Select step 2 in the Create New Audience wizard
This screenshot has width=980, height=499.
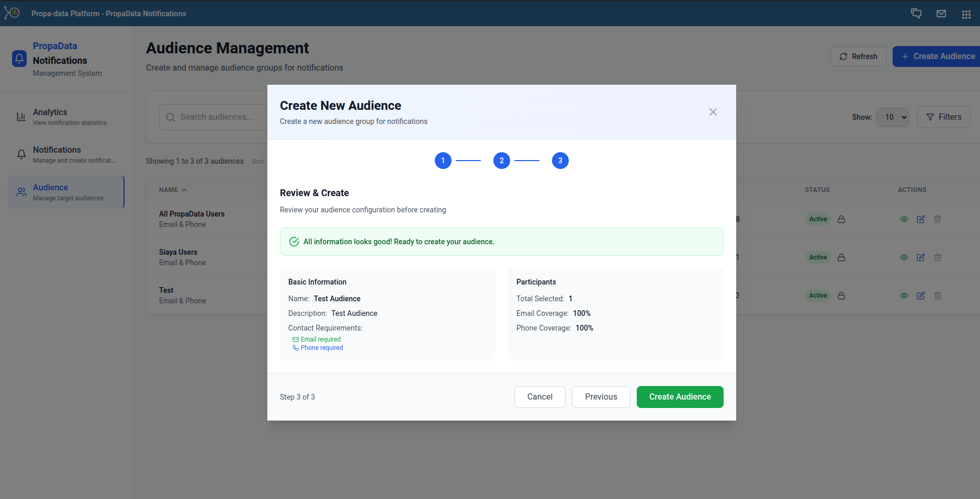pyautogui.click(x=501, y=160)
